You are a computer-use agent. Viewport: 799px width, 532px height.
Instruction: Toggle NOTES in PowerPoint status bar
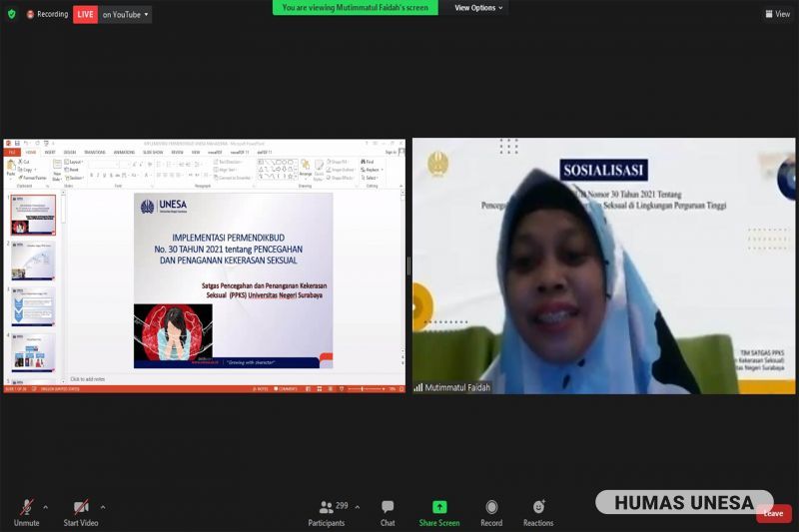point(261,389)
